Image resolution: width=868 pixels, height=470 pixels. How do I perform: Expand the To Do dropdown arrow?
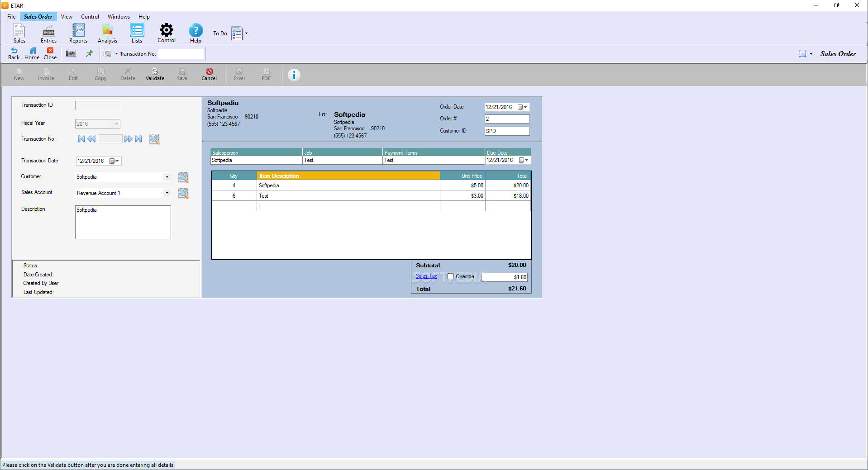[x=246, y=33]
